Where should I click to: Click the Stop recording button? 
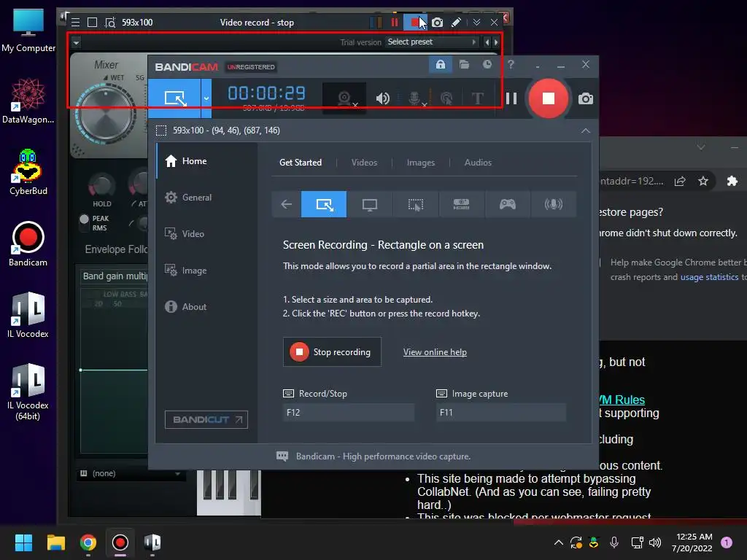tap(332, 352)
